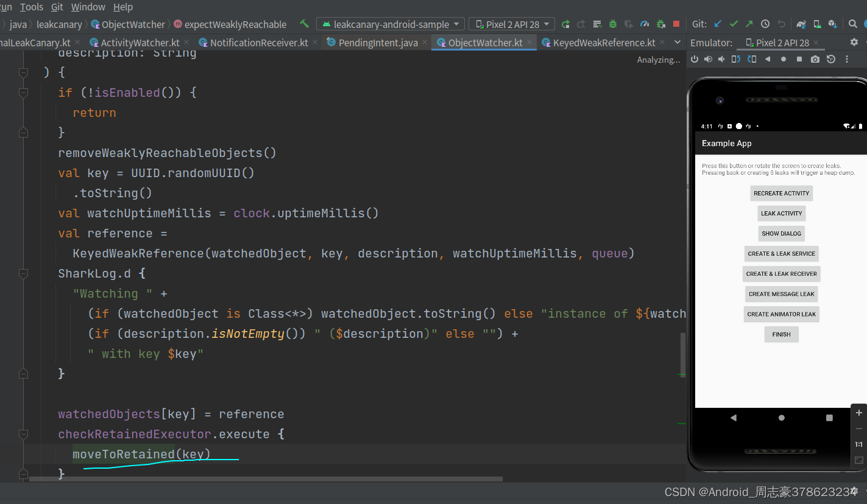Open the SDK Manager icon
The height and width of the screenshot is (504, 867).
coord(833,24)
